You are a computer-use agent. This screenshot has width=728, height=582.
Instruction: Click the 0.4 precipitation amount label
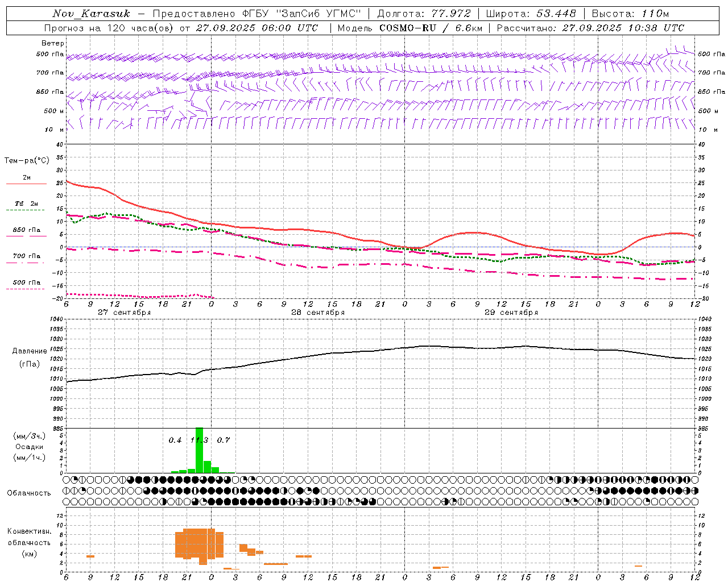click(x=175, y=440)
